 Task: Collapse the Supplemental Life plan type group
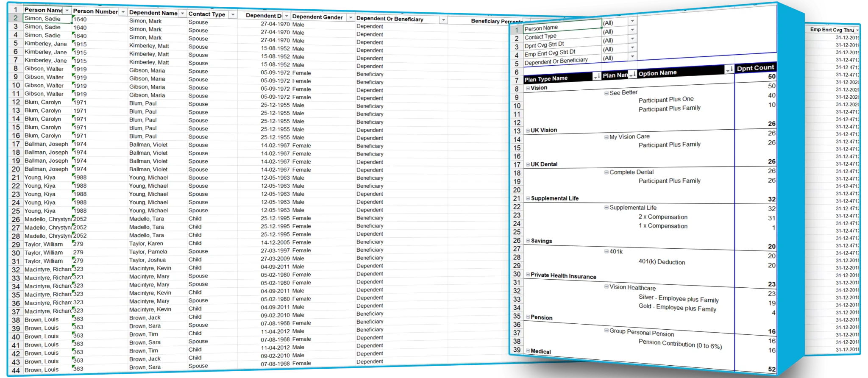click(x=528, y=198)
